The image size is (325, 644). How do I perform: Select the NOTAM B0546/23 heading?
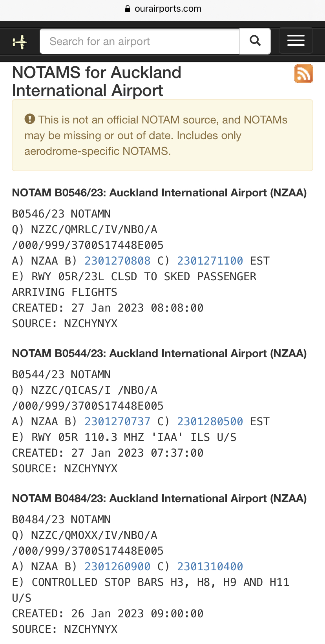click(x=159, y=193)
